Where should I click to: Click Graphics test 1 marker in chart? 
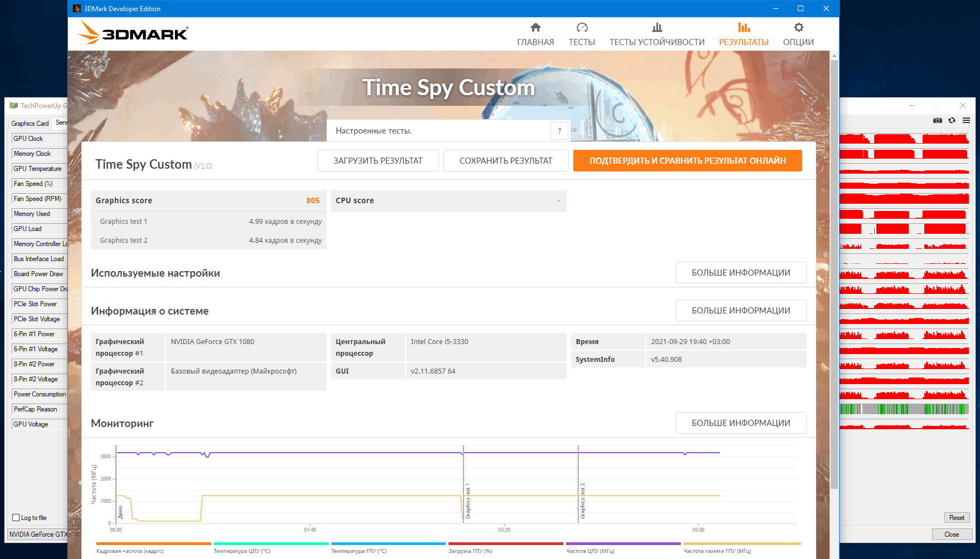[x=467, y=501]
